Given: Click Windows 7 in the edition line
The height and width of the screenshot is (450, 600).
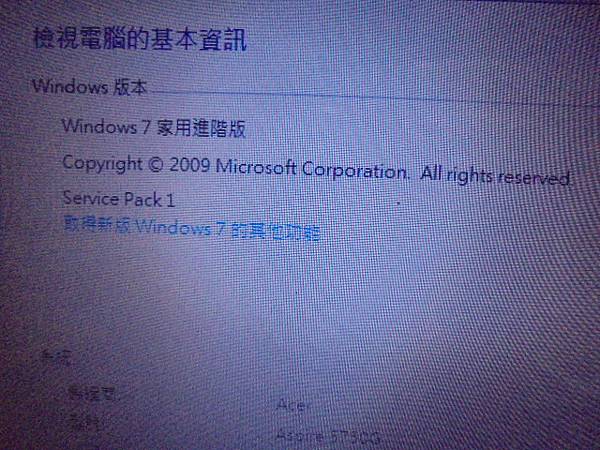Looking at the screenshot, I should [106, 126].
